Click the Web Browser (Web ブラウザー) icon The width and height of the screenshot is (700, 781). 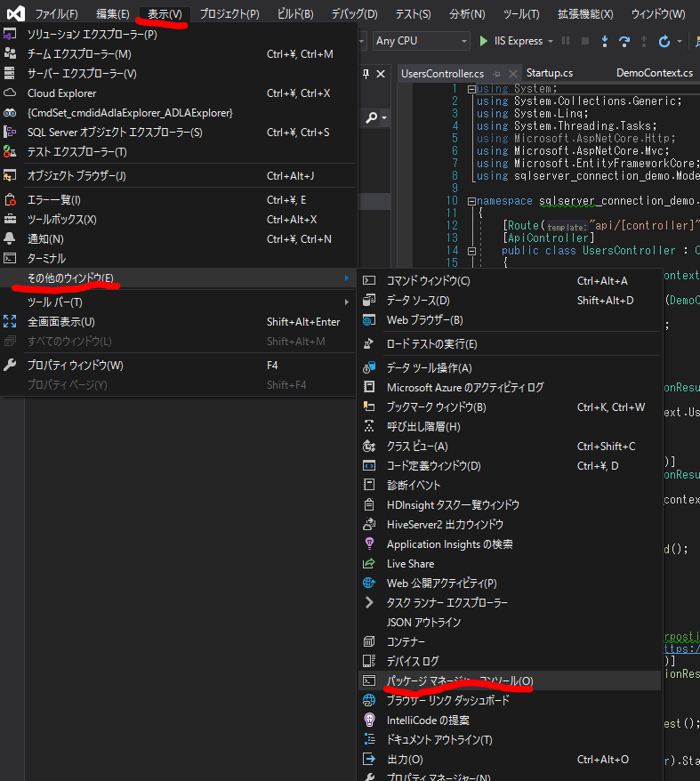(x=369, y=319)
